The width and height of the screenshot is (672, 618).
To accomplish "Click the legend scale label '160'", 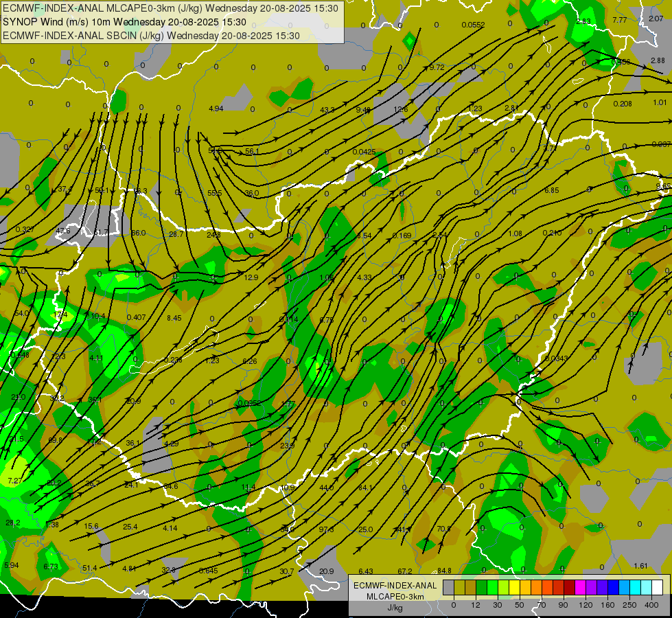I will click(x=607, y=605).
